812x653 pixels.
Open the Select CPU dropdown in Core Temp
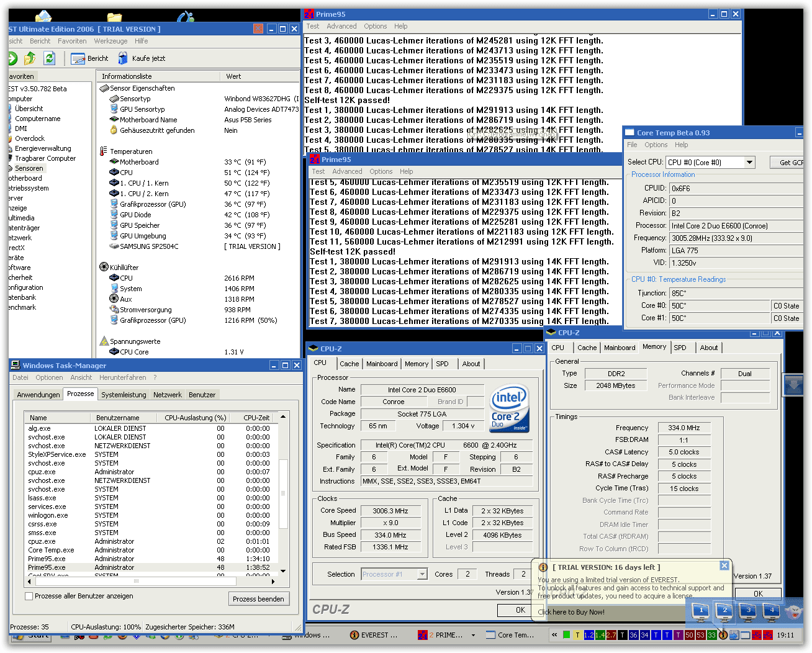point(749,162)
